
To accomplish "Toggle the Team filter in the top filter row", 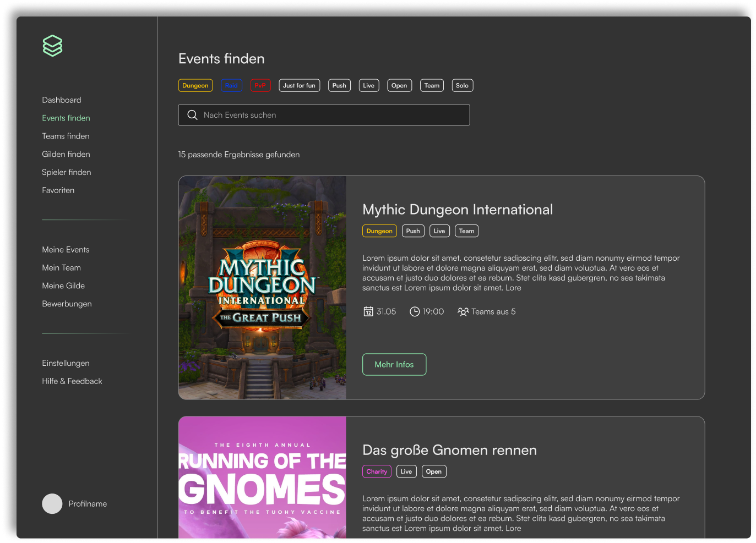I will pyautogui.click(x=432, y=85).
